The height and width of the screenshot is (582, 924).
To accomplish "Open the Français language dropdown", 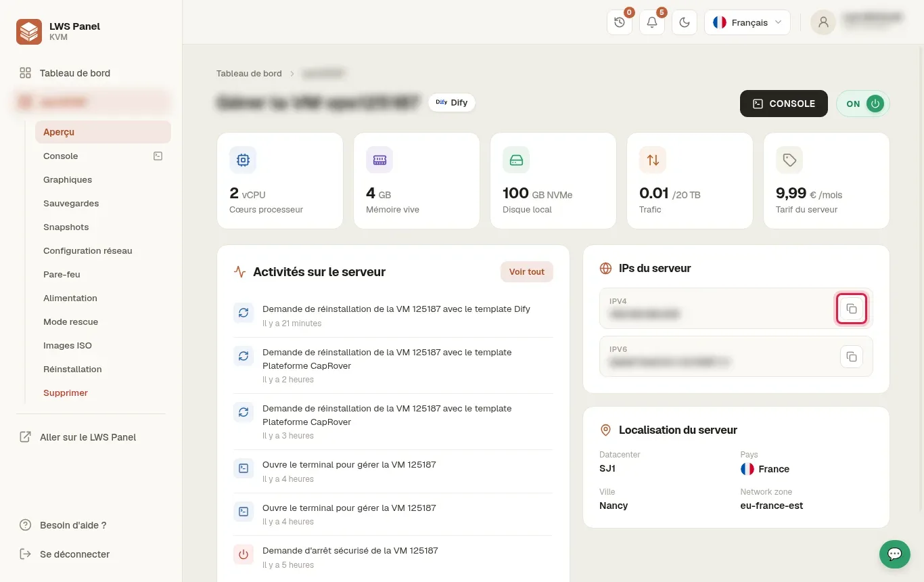I will click(x=747, y=22).
